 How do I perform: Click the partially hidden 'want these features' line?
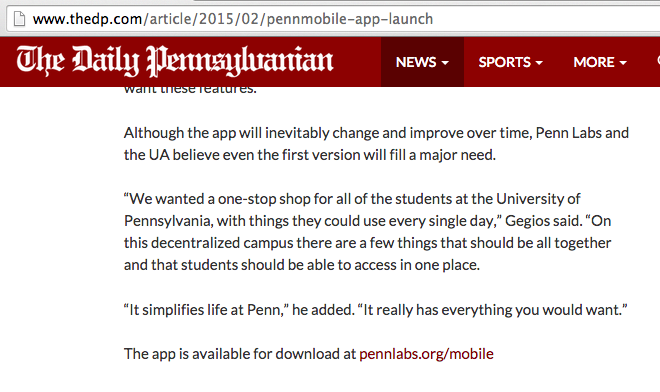[190, 90]
